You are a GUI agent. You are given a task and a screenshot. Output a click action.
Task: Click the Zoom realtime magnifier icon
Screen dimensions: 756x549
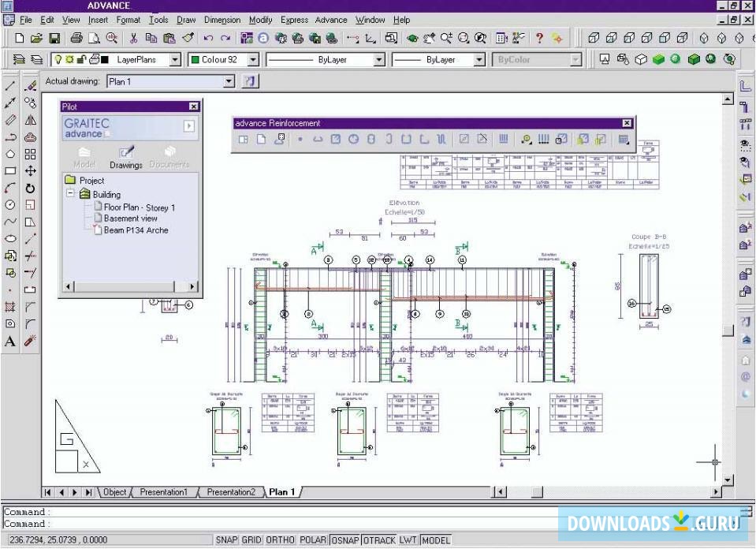coord(446,38)
